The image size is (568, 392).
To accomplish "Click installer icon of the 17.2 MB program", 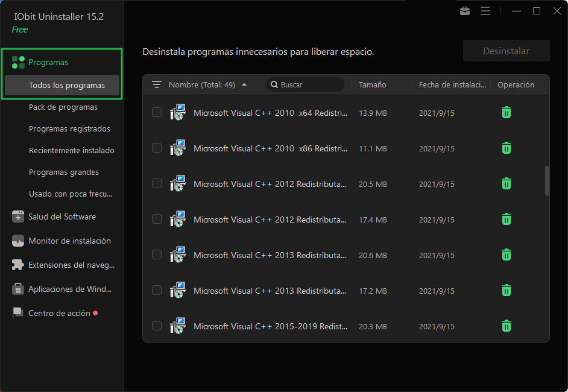I will click(x=177, y=290).
